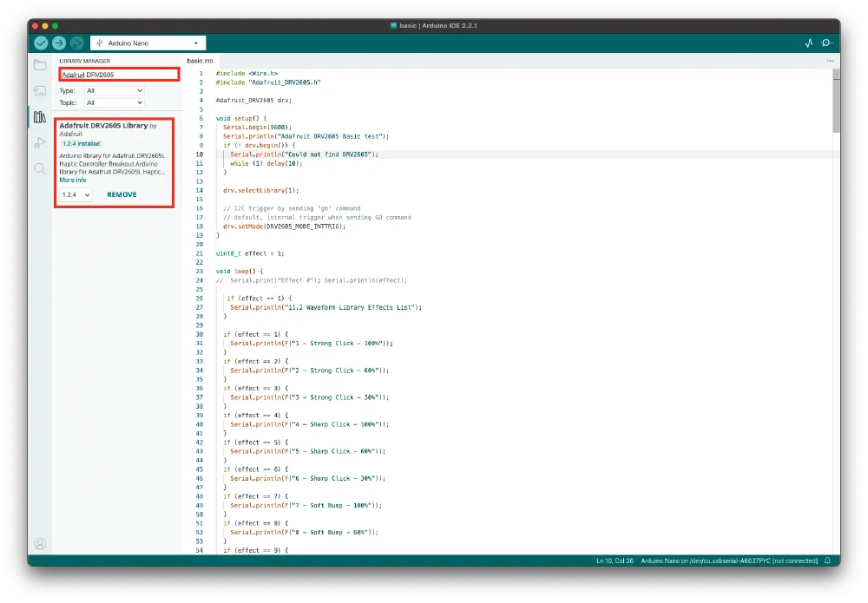
Task: Open the Serial Plotter
Action: point(809,43)
